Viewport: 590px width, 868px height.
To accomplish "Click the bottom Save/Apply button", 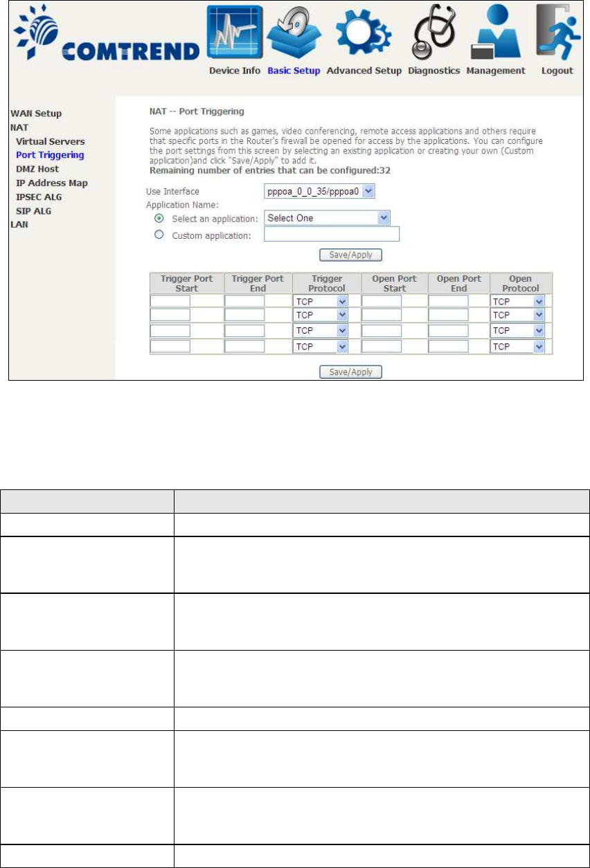I will (x=350, y=372).
